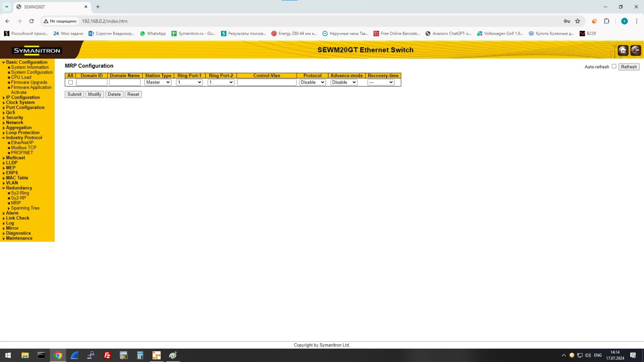This screenshot has height=362, width=644.
Task: Open the password key icon in address bar
Action: (567, 21)
